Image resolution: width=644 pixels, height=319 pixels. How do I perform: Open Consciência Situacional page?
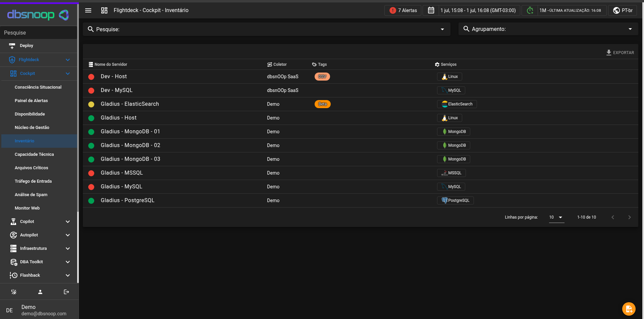coord(38,87)
